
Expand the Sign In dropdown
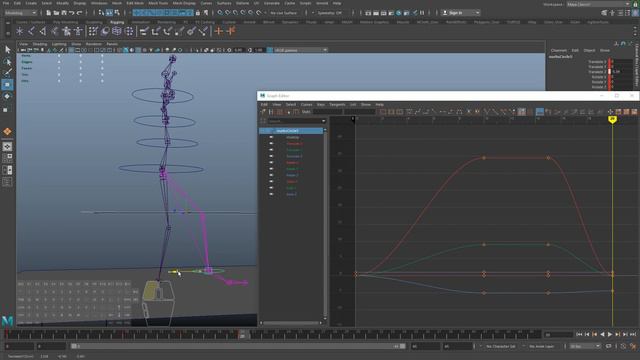pyautogui.click(x=461, y=13)
